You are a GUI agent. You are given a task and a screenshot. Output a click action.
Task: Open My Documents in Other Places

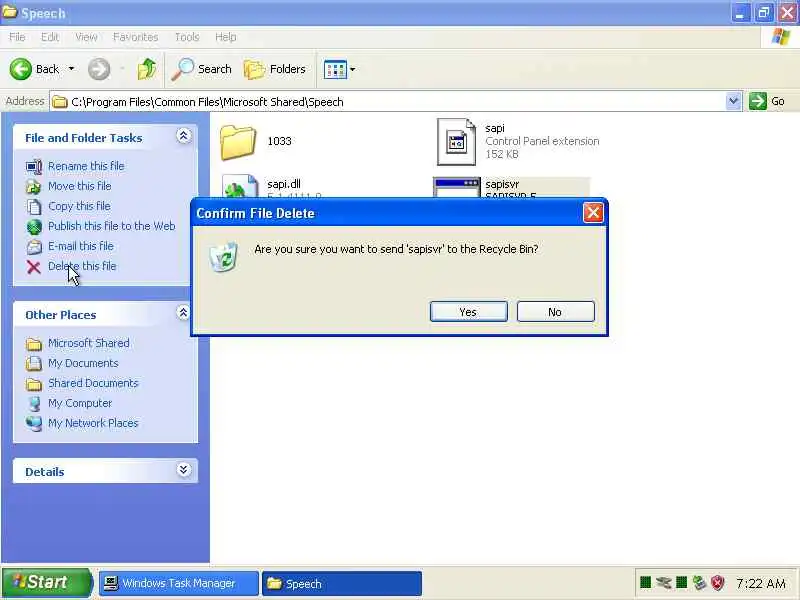[83, 363]
